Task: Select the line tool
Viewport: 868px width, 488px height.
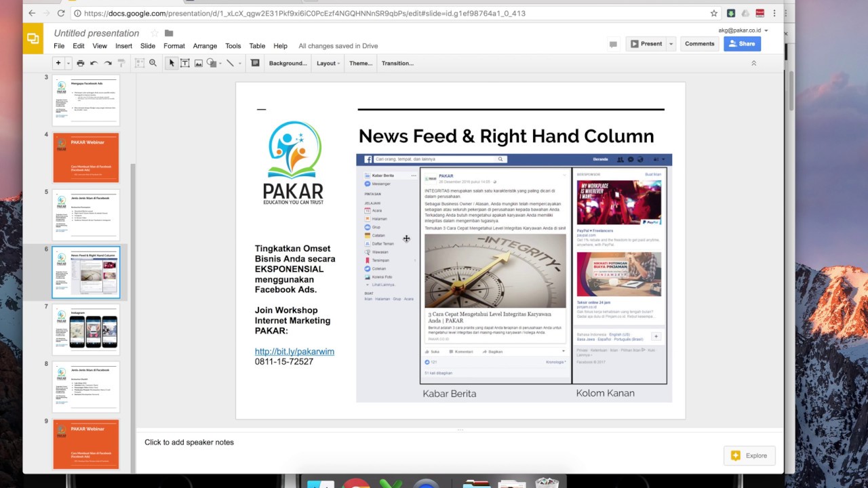Action: [x=231, y=63]
